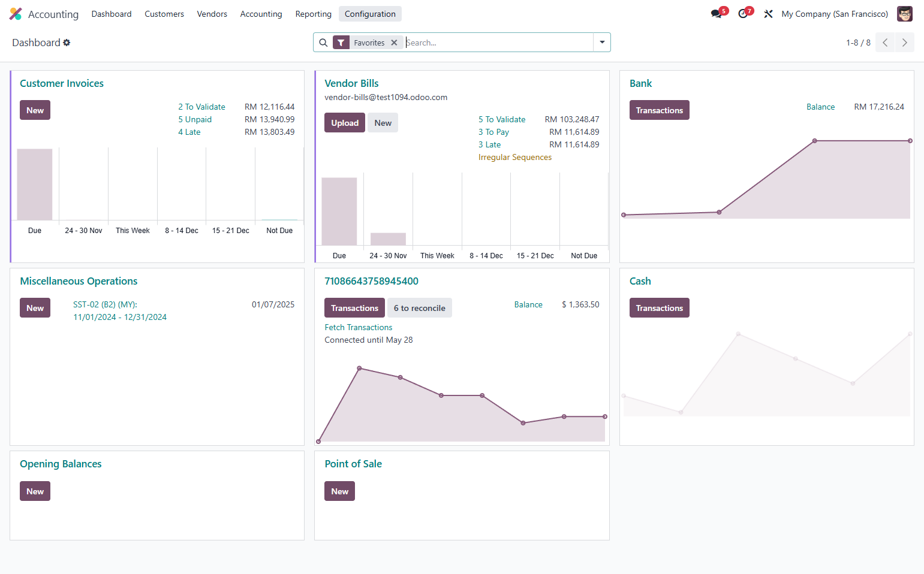Open SST-02 (B2) (MY) tax return link
This screenshot has width=924, height=574.
pyautogui.click(x=120, y=311)
